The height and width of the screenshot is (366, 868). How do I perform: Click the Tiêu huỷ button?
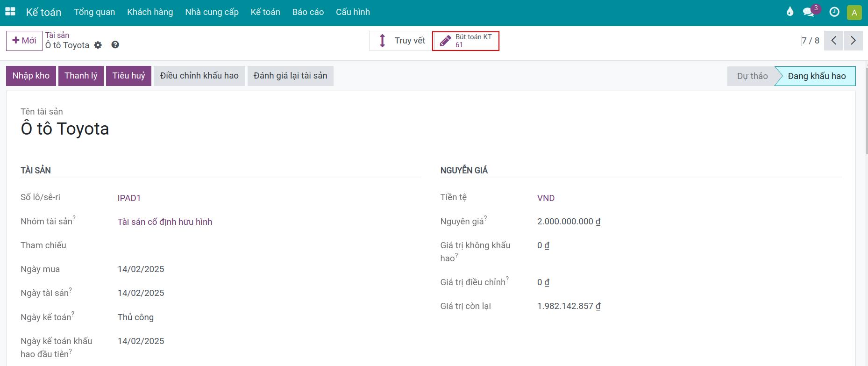(128, 76)
